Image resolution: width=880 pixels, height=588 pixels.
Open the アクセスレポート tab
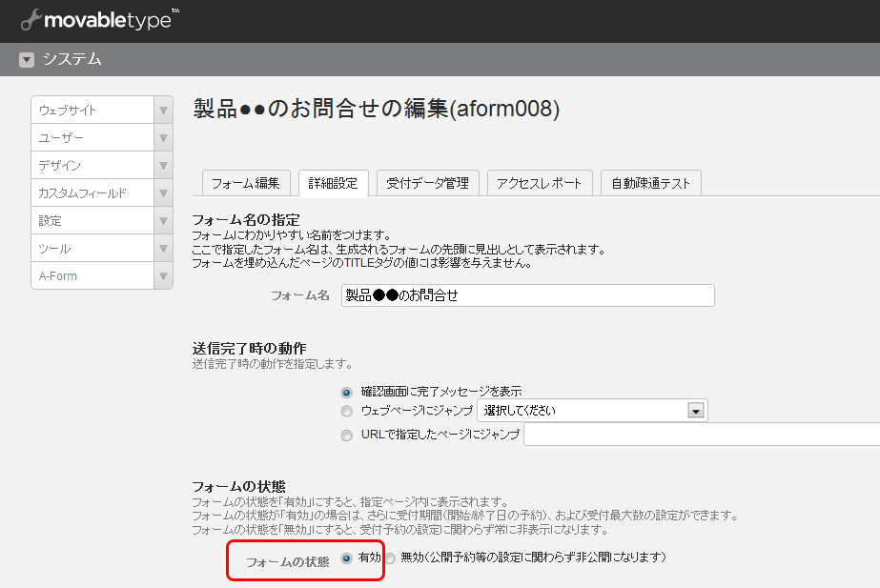tap(540, 183)
